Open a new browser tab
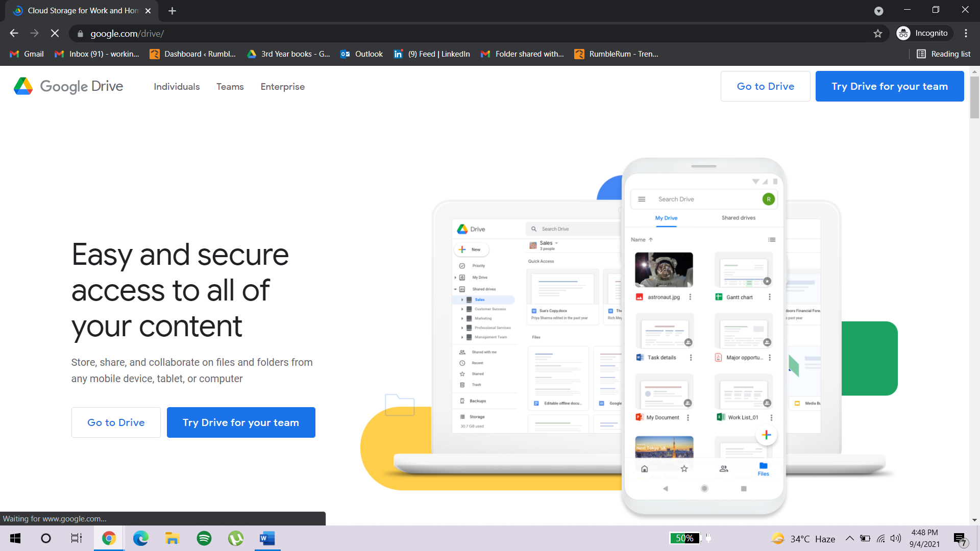 click(172, 11)
